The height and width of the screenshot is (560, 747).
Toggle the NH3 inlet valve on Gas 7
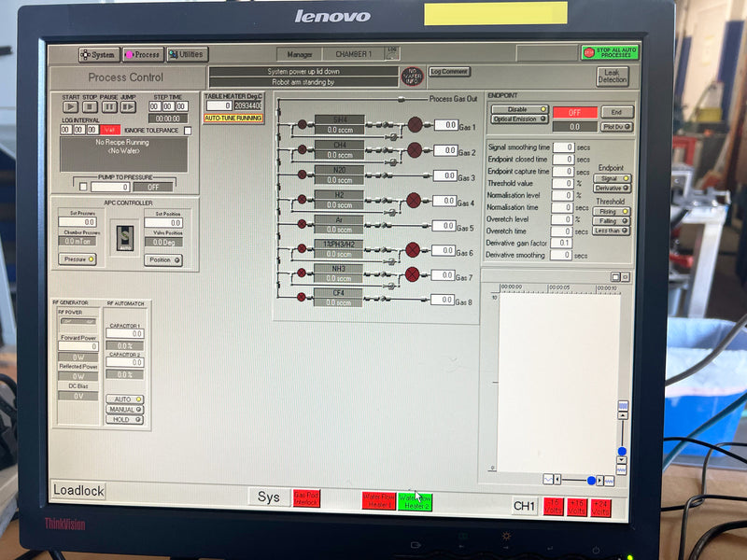[x=302, y=273]
